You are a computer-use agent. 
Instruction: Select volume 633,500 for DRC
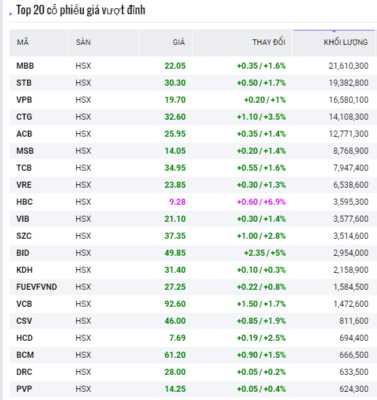click(x=354, y=372)
